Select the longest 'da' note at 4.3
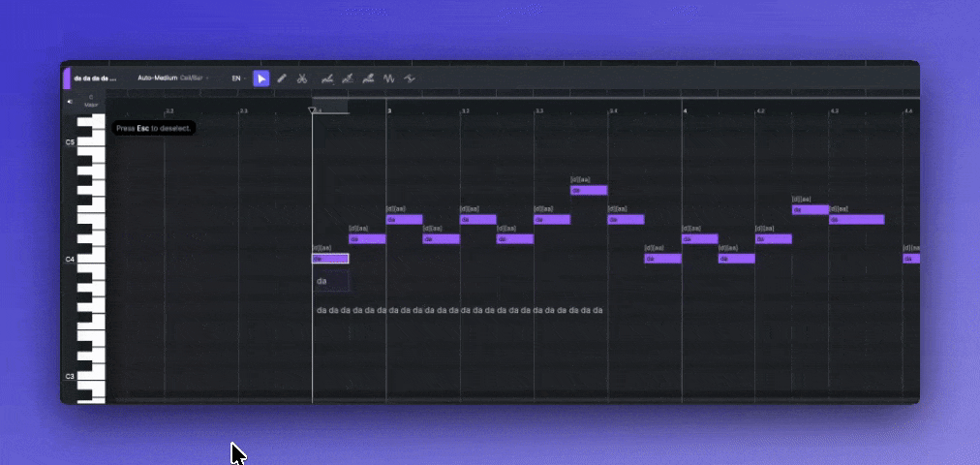The width and height of the screenshot is (980, 465). (x=856, y=219)
